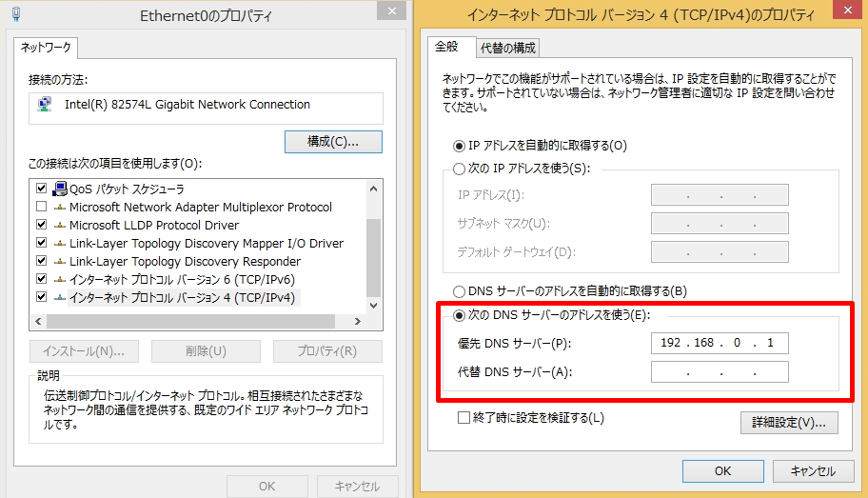
Task: Select the インターネット プロトコル バージョン 4 (TCP/IPv4) row
Action: (x=182, y=297)
